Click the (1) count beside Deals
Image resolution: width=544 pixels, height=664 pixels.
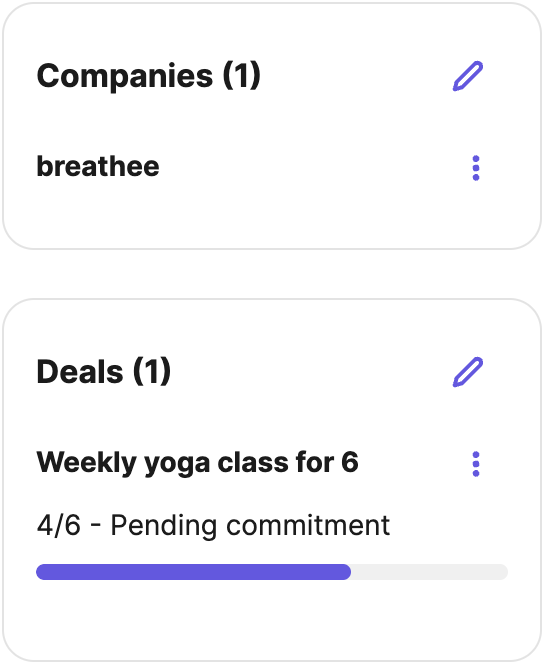pos(152,371)
